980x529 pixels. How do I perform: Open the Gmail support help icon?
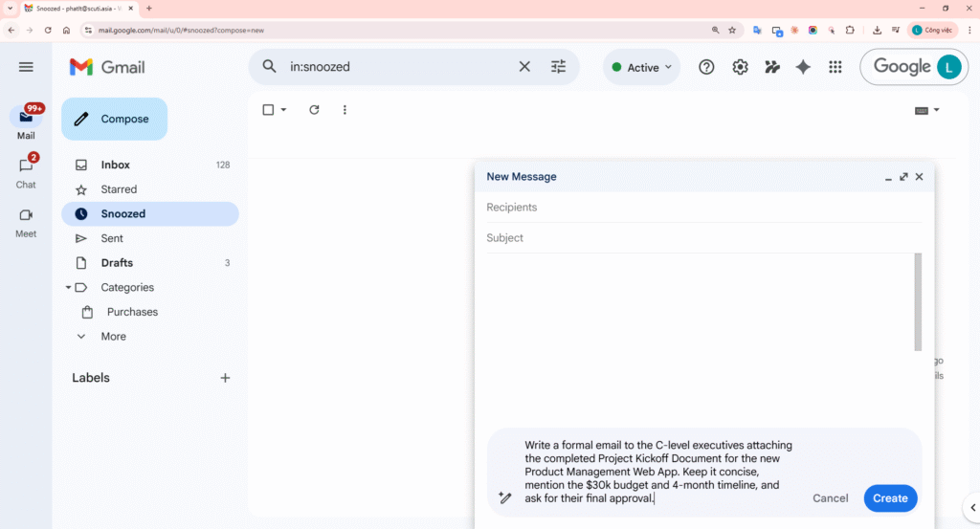pyautogui.click(x=706, y=67)
